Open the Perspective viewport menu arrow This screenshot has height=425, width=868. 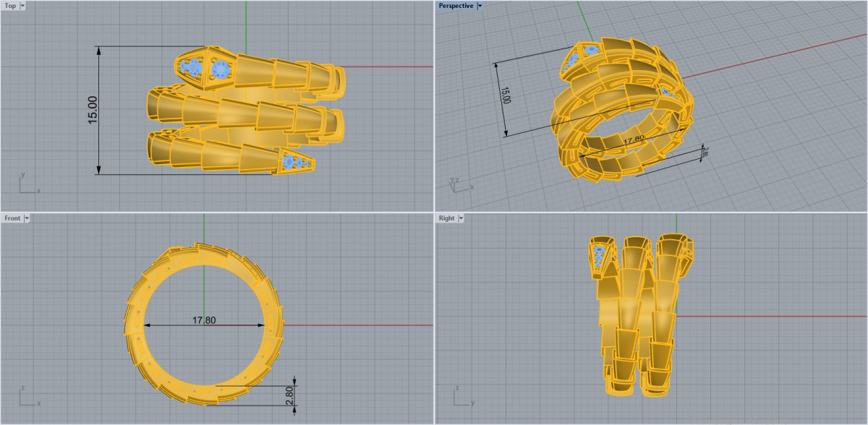pos(480,6)
